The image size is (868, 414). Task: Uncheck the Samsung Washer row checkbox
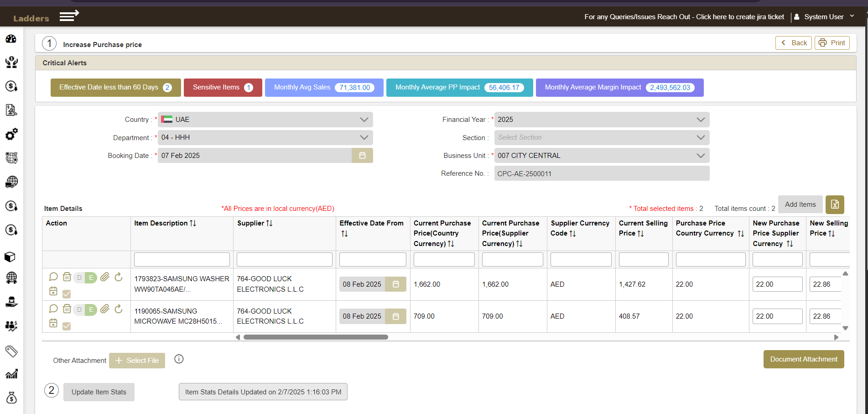pos(67,294)
